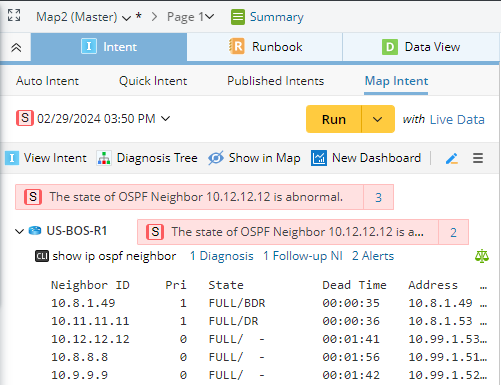
Task: Click the New Dashboard chart icon
Action: tap(319, 158)
